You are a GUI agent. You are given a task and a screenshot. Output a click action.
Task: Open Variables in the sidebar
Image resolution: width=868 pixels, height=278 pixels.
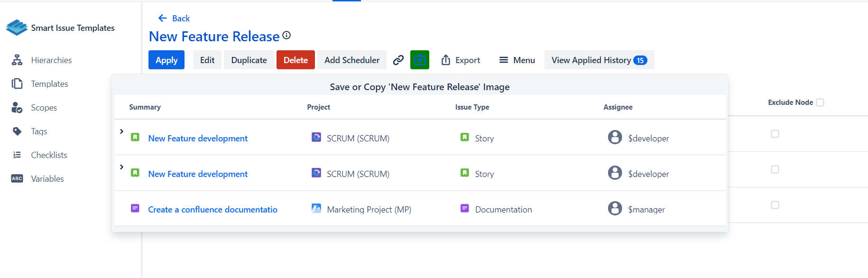click(47, 179)
